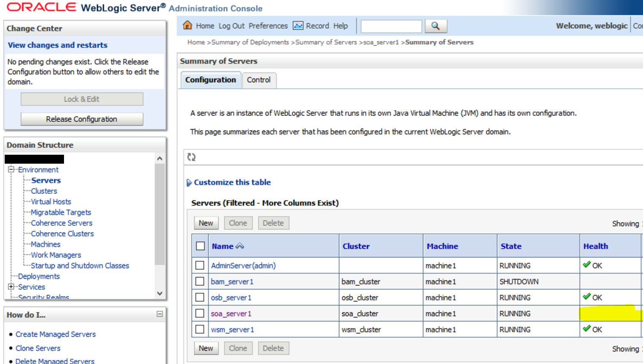Check the checkbox next to bam_server1
Viewport: 643px width, 364px height.
[199, 281]
